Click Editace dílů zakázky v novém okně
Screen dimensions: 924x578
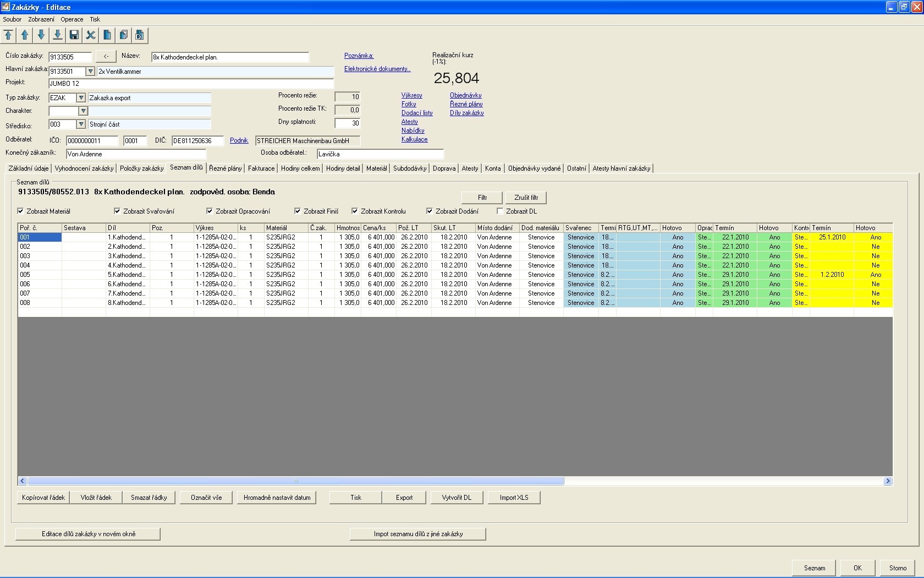(89, 534)
